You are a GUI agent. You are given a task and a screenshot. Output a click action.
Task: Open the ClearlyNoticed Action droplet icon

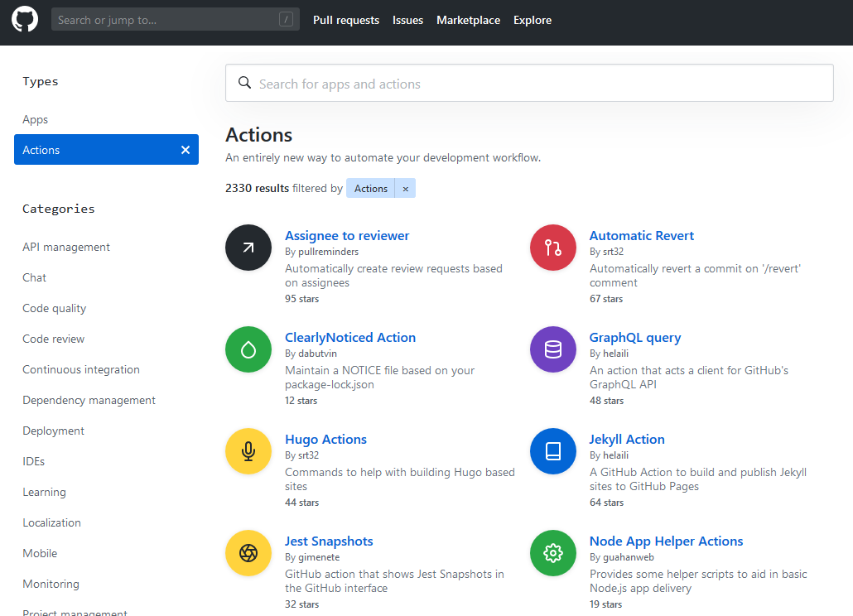click(x=248, y=349)
